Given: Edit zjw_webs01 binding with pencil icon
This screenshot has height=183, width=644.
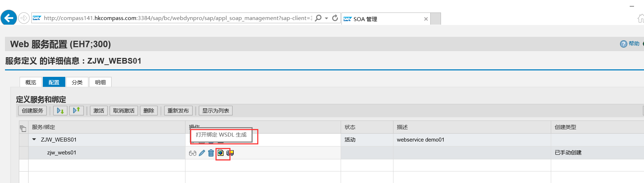Looking at the screenshot, I should (x=202, y=153).
